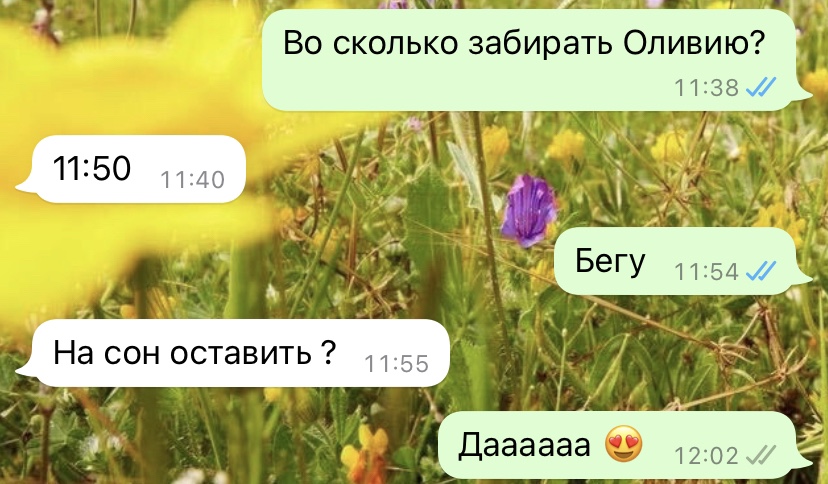The width and height of the screenshot is (828, 484).
Task: Click the word 'оставить' in the white bubble
Action: (x=241, y=353)
